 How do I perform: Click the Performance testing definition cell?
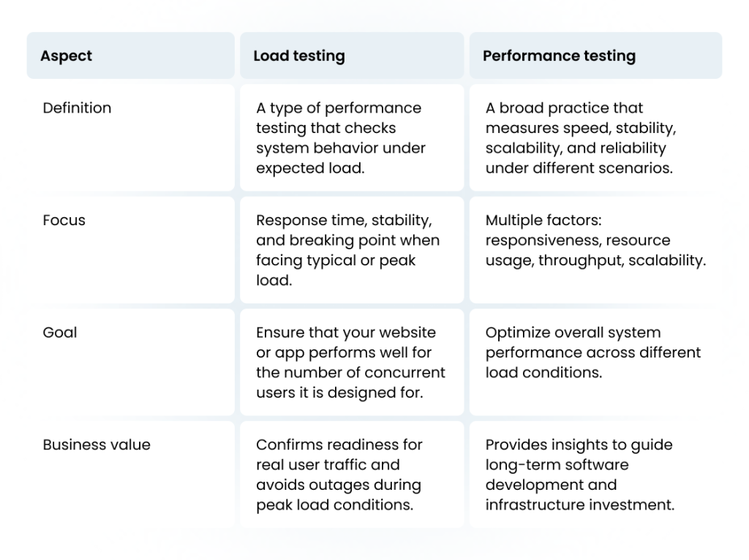click(595, 137)
